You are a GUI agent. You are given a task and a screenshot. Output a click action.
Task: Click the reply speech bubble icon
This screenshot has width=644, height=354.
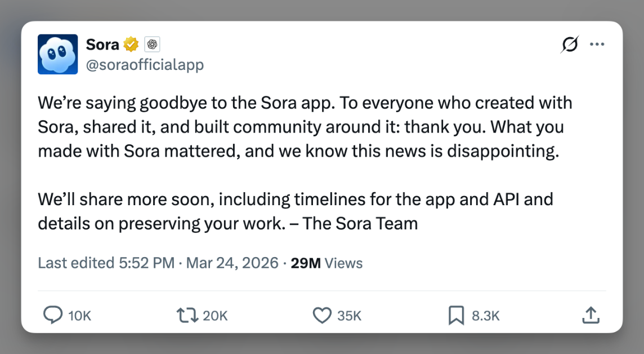point(53,315)
